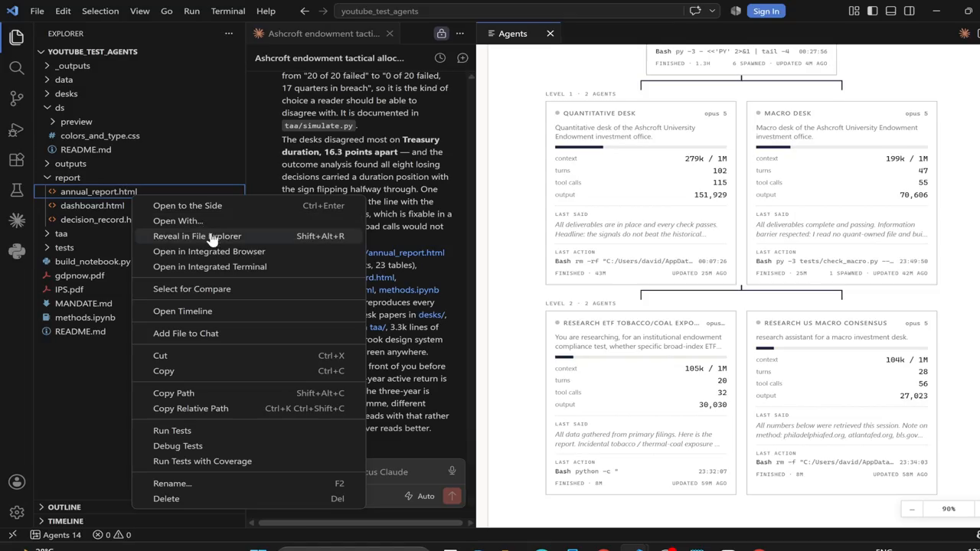Close the Ashcroft endowment tactical tab
The height and width of the screenshot is (551, 980).
pos(390,34)
